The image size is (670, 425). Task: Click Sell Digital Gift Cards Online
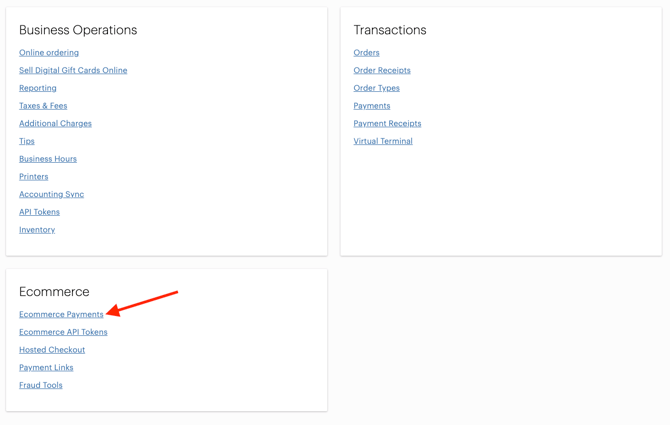click(x=73, y=71)
